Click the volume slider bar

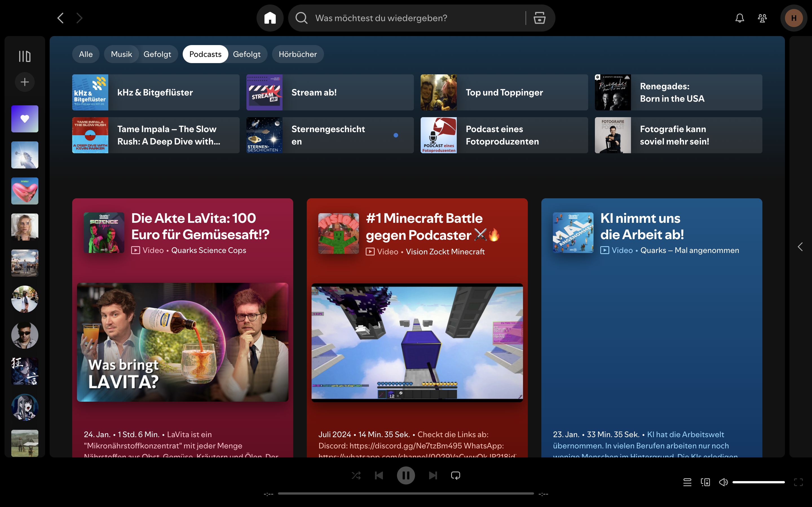coord(758,482)
